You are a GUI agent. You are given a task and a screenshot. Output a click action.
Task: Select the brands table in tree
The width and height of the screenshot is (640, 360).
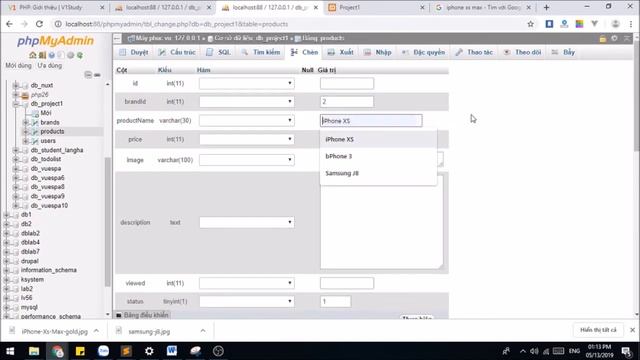point(50,122)
